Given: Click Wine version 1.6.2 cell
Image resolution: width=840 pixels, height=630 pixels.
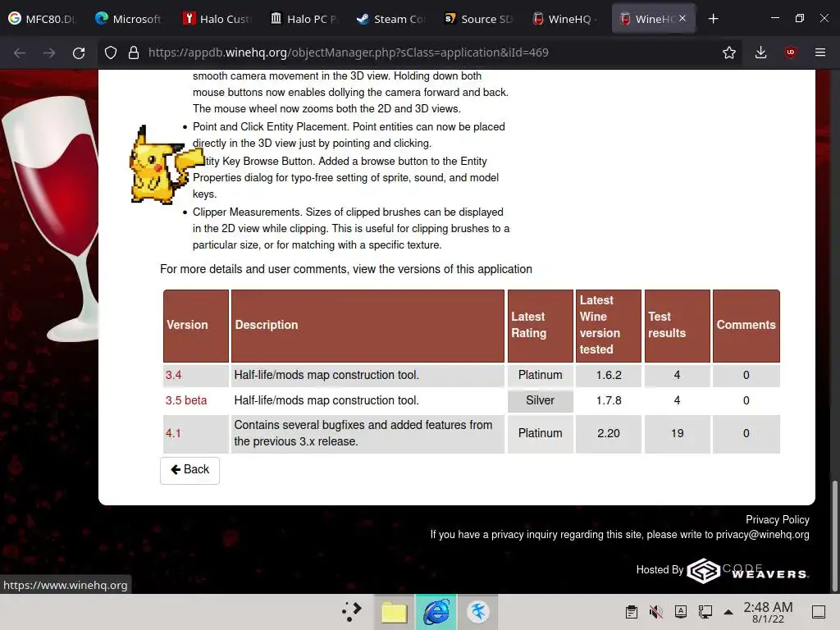Looking at the screenshot, I should coord(609,375).
